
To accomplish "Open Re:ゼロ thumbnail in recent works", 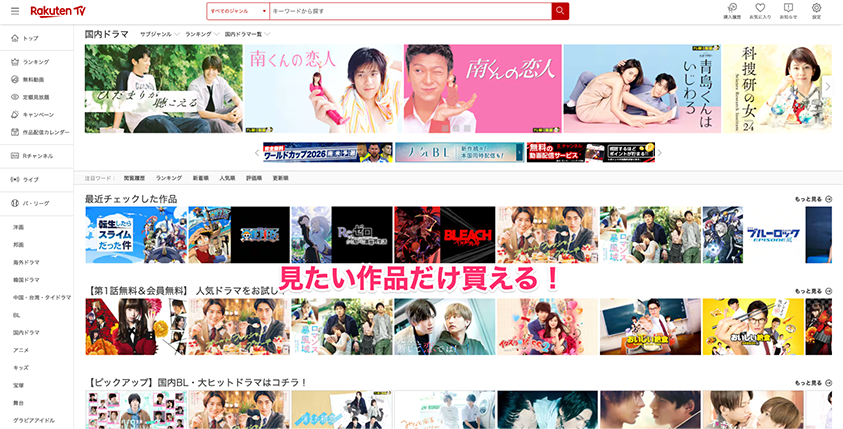I will point(342,235).
